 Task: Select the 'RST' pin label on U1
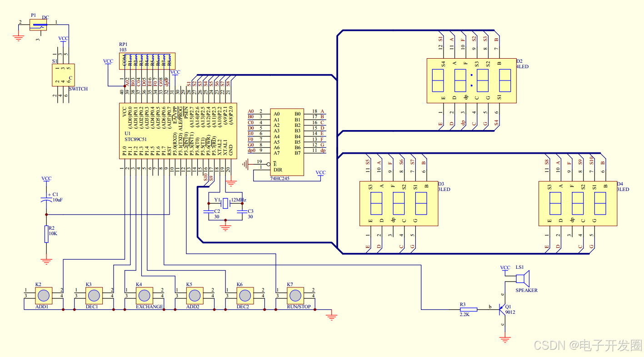pos(169,151)
